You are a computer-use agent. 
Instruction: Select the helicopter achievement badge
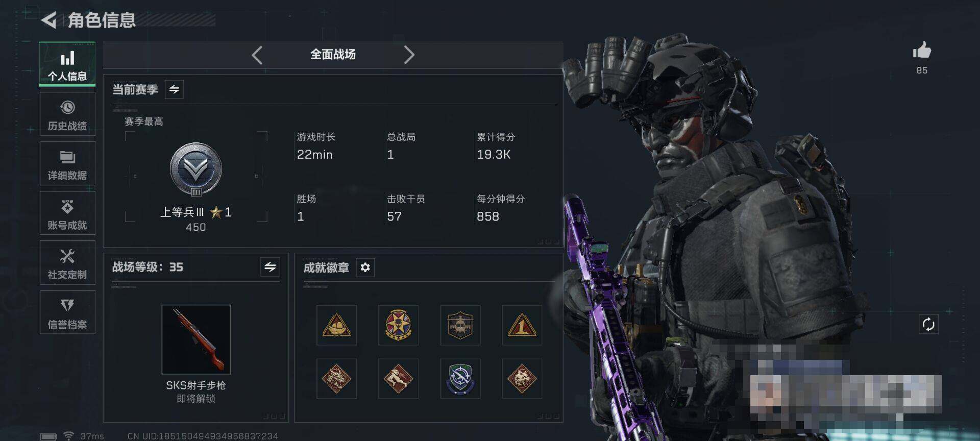click(x=460, y=325)
